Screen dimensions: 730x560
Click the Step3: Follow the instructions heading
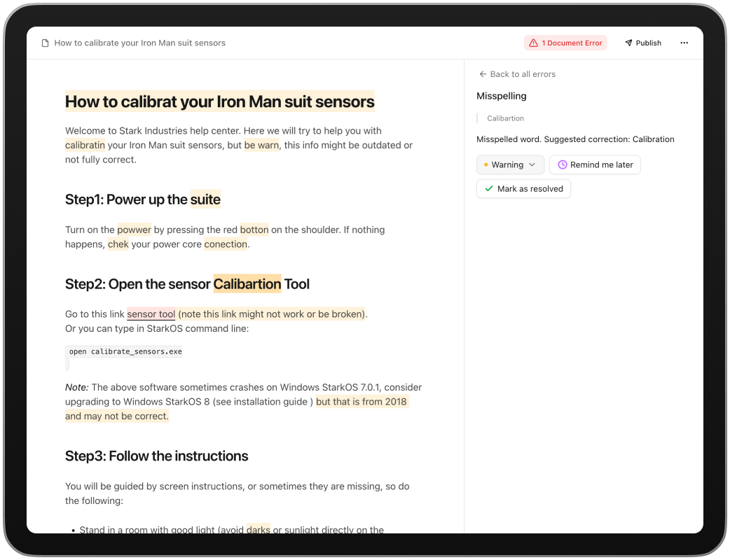(156, 456)
